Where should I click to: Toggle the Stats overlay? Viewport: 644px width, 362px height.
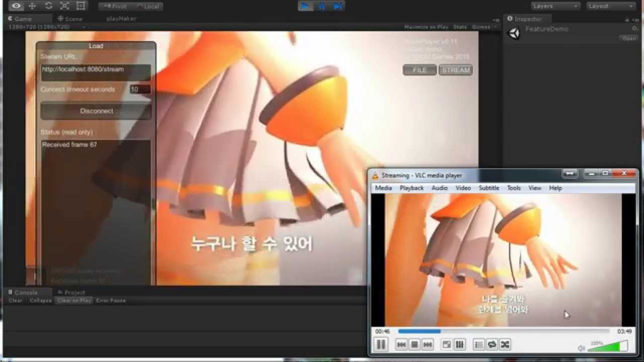coord(460,27)
